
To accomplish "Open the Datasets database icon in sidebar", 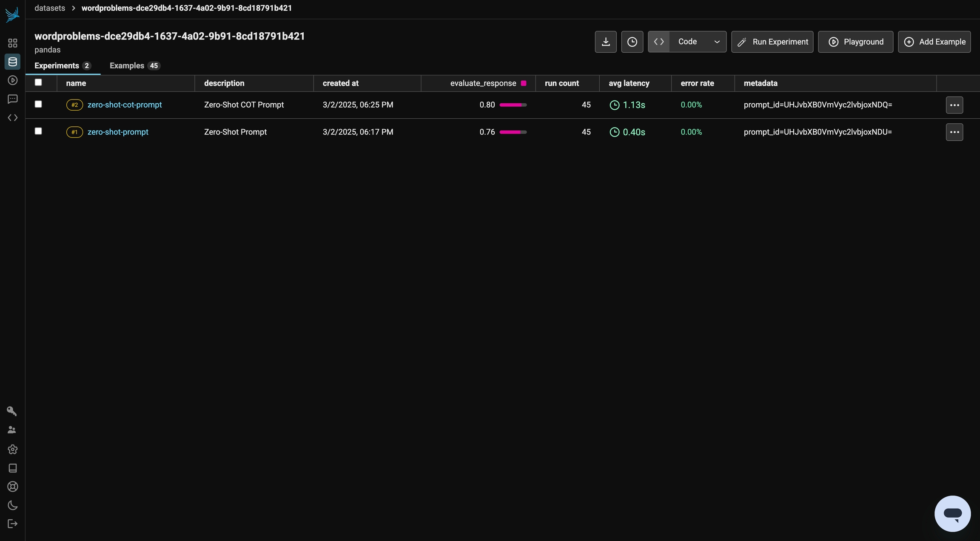I will (x=12, y=62).
